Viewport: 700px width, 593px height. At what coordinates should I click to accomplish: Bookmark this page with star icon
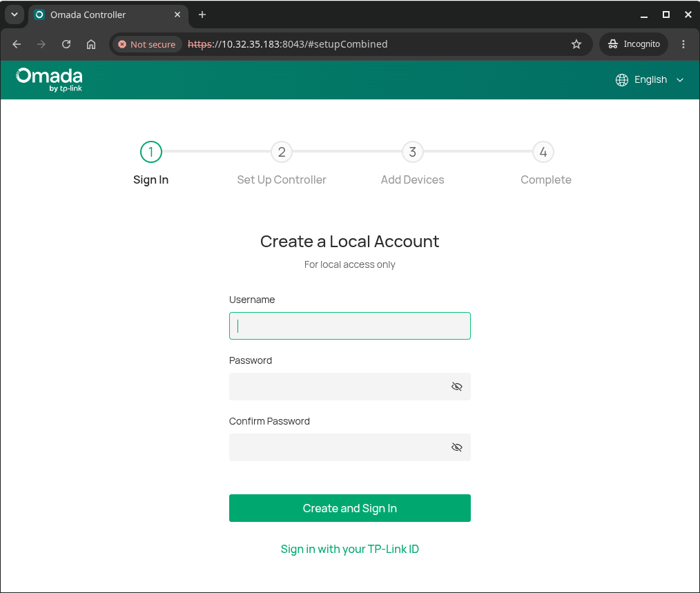pyautogui.click(x=576, y=44)
